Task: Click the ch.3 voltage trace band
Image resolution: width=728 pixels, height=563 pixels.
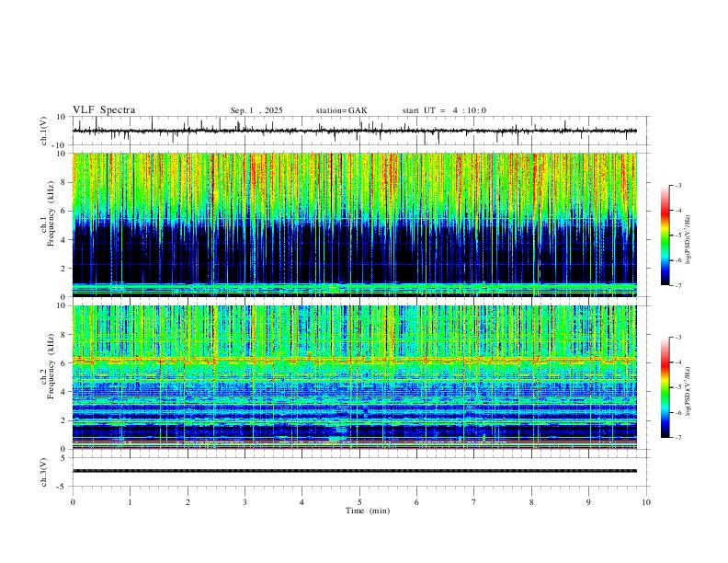Action: pyautogui.click(x=355, y=471)
